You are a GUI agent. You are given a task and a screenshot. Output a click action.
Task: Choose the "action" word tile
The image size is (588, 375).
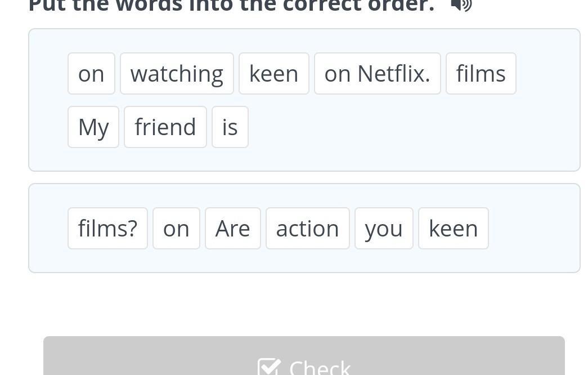click(307, 229)
